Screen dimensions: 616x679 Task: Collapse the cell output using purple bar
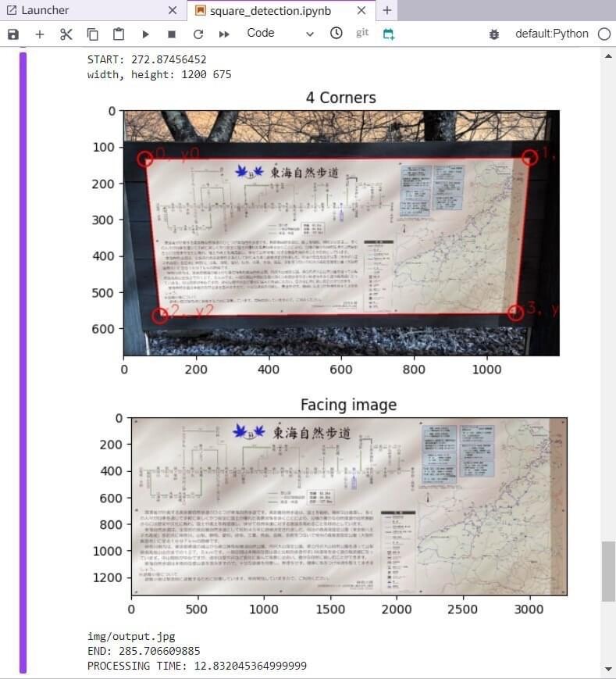click(x=23, y=359)
